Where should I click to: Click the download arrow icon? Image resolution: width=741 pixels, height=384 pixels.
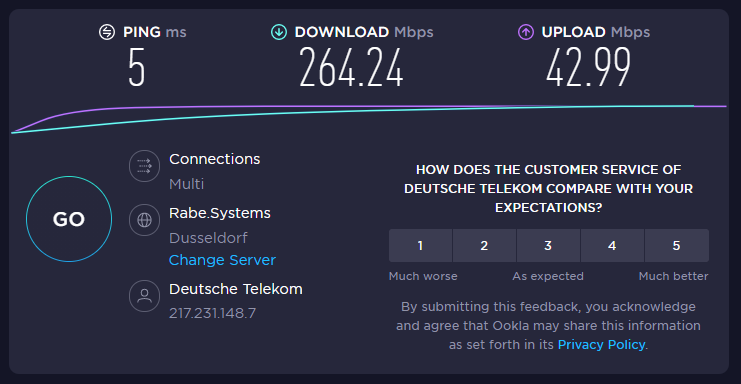[x=279, y=32]
